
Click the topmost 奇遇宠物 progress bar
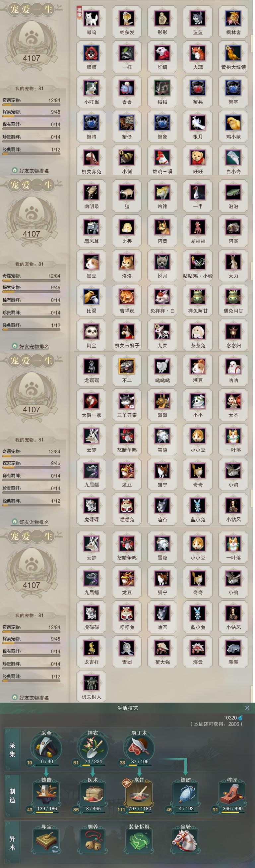pos(31,105)
